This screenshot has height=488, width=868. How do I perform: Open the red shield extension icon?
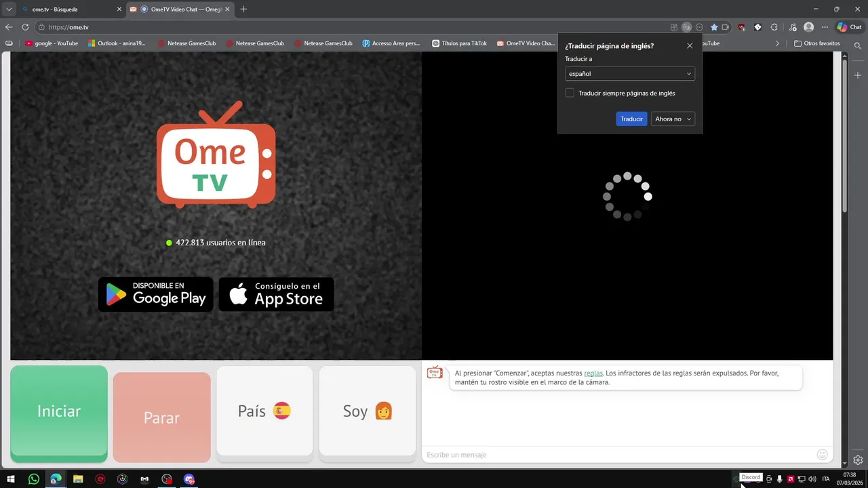tap(742, 27)
